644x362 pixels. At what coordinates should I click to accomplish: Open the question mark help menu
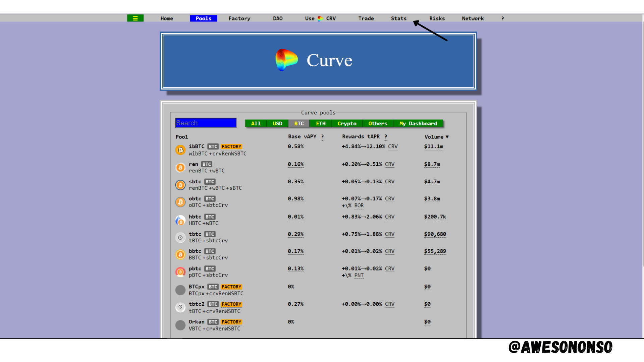[x=502, y=19]
